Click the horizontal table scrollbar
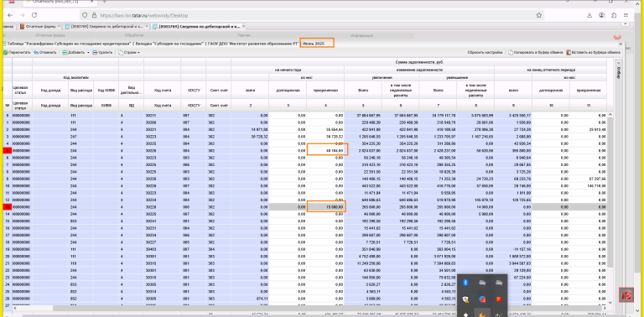Image resolution: width=644 pixels, height=317 pixels. click(312, 308)
